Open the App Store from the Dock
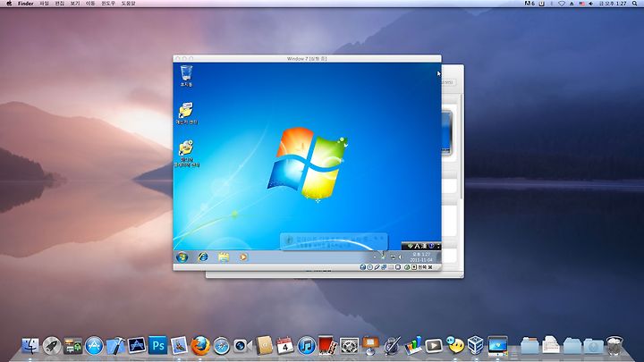Image resolution: width=644 pixels, height=362 pixels. 94,346
